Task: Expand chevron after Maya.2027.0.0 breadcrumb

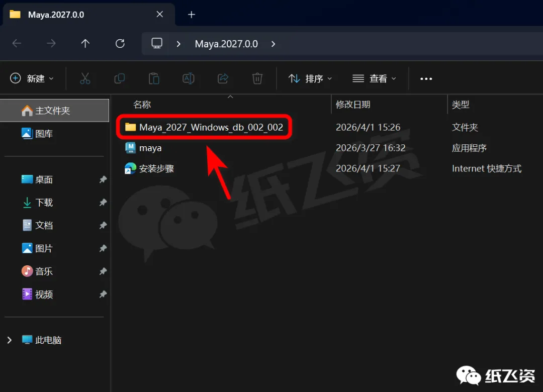Action: [273, 44]
